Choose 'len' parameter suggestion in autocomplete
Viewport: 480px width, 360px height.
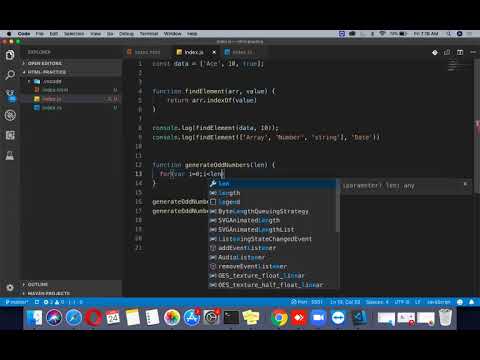pyautogui.click(x=273, y=184)
